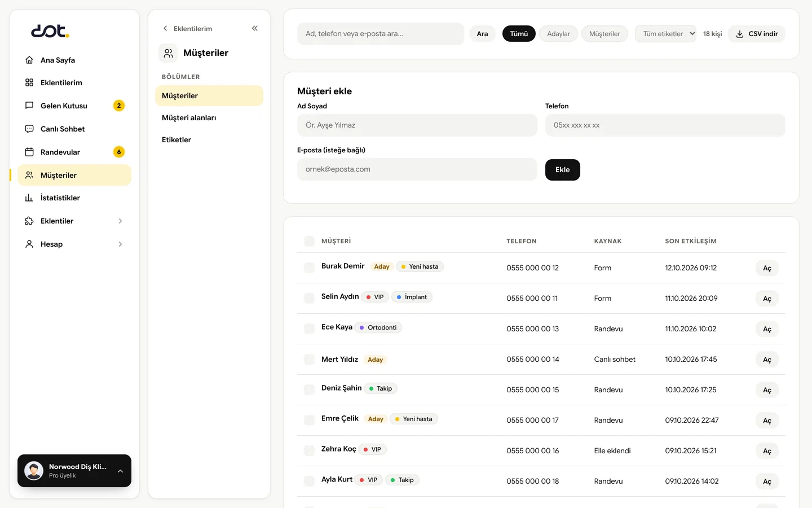Image resolution: width=812 pixels, height=508 pixels.
Task: Select the Adaylar filter tab
Action: point(558,34)
